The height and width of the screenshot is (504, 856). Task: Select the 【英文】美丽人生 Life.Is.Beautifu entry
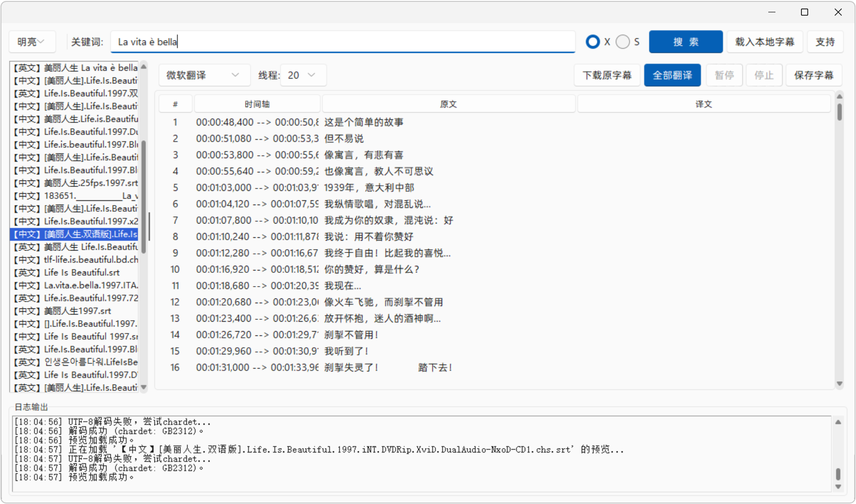pyautogui.click(x=75, y=247)
